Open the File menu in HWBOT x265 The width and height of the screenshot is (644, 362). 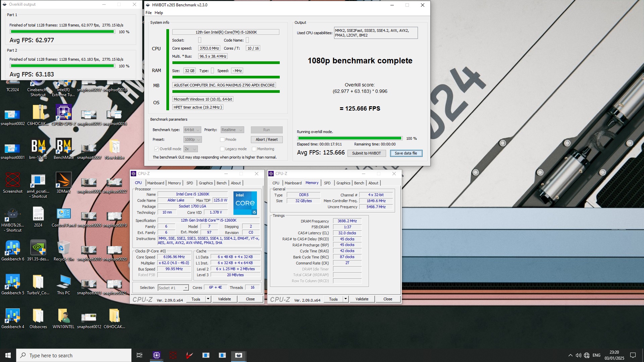click(x=149, y=13)
